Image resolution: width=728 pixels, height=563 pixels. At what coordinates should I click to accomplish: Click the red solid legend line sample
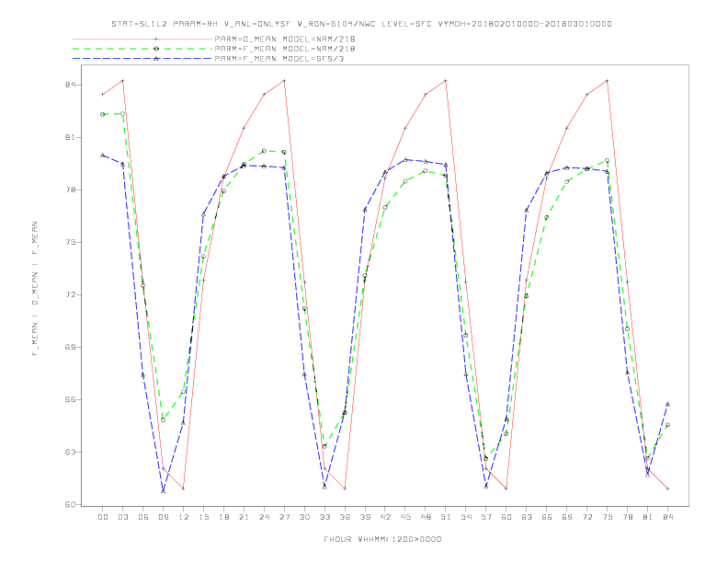click(x=142, y=39)
